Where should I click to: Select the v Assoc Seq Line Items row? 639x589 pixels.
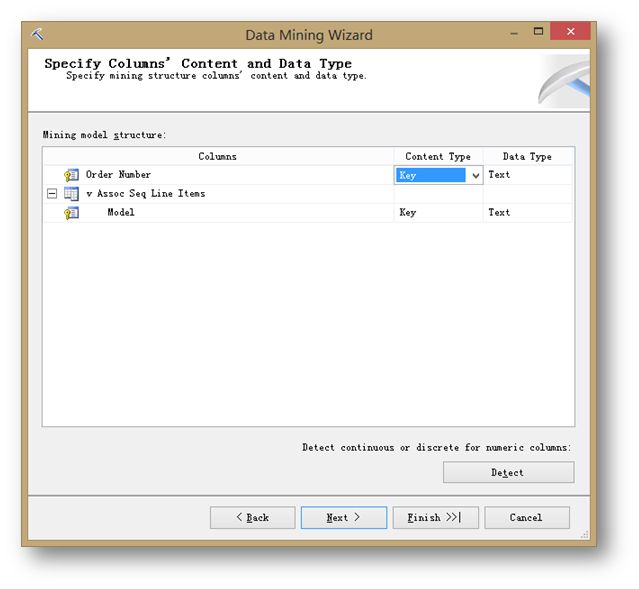(307, 194)
